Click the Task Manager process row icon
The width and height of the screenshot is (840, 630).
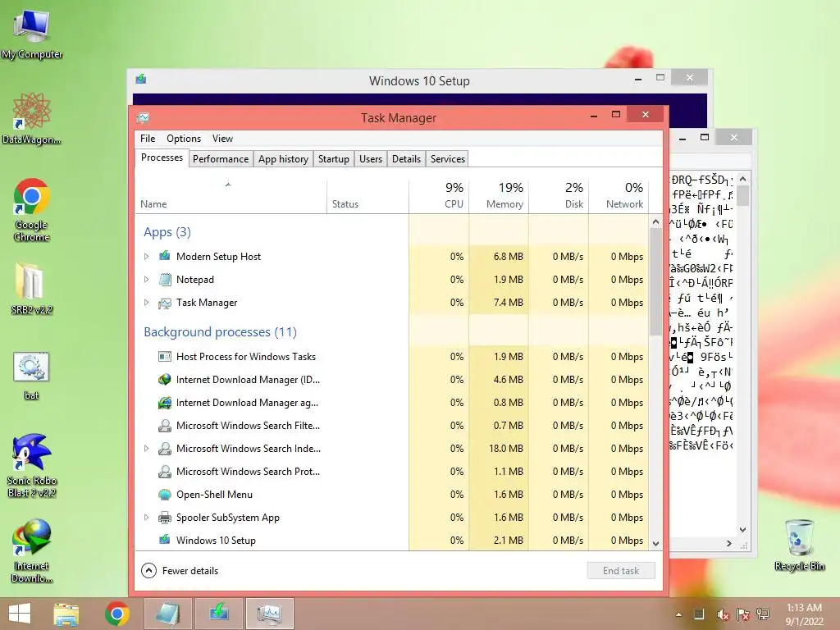[164, 303]
